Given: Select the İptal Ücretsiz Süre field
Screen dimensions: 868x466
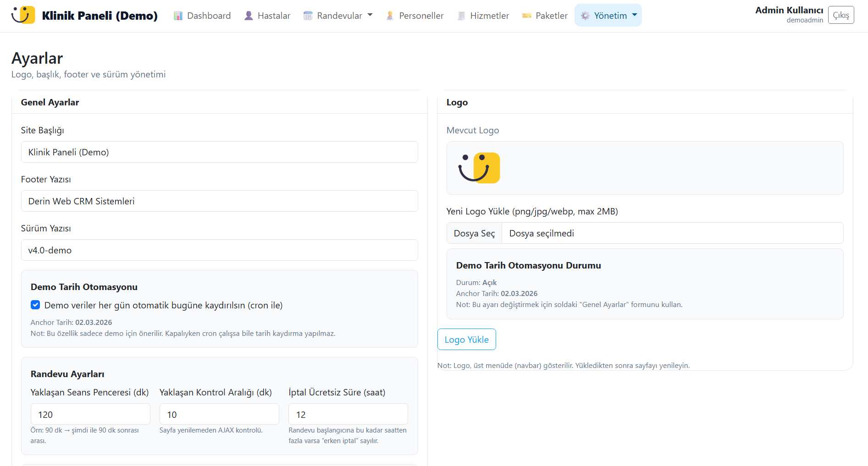Looking at the screenshot, I should pos(348,414).
